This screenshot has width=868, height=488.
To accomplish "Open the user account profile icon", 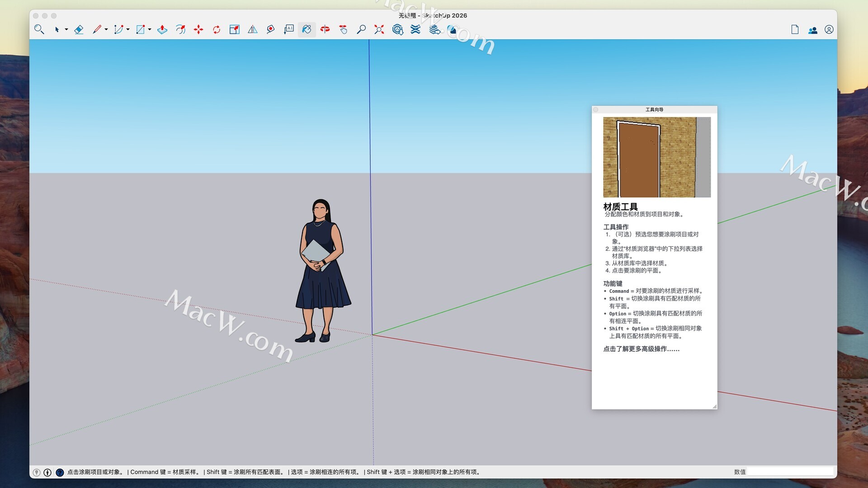I will point(829,30).
